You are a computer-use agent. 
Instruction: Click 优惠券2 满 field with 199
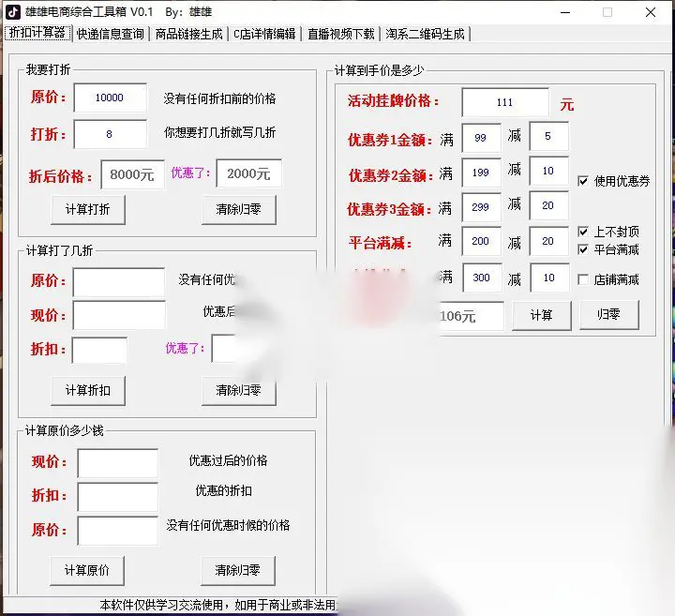pyautogui.click(x=481, y=173)
